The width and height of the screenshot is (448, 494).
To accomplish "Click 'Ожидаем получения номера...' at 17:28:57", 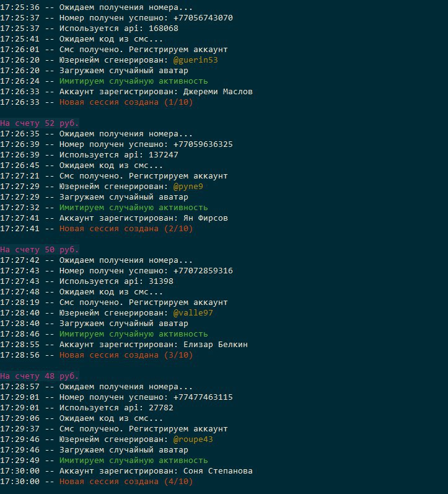I will 126,387.
